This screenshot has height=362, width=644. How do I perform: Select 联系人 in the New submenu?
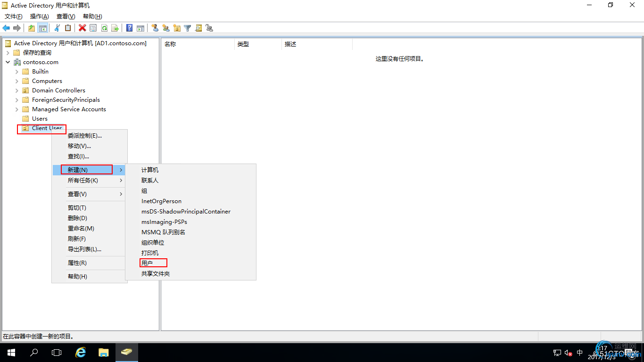190,181
